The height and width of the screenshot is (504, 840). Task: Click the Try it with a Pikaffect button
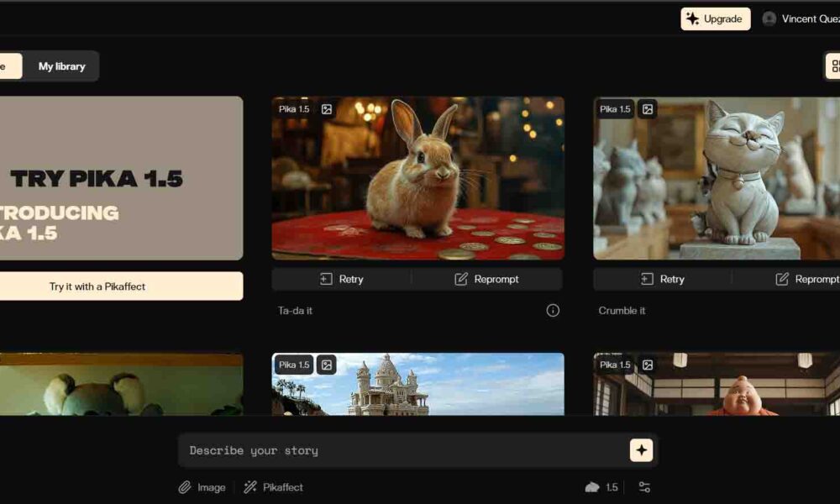(120, 286)
